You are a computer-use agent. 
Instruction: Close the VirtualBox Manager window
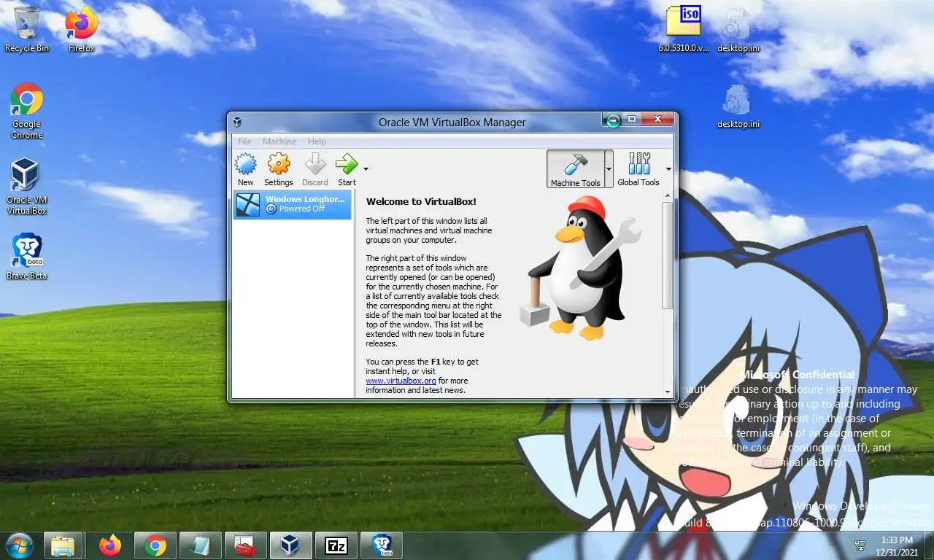[x=657, y=119]
